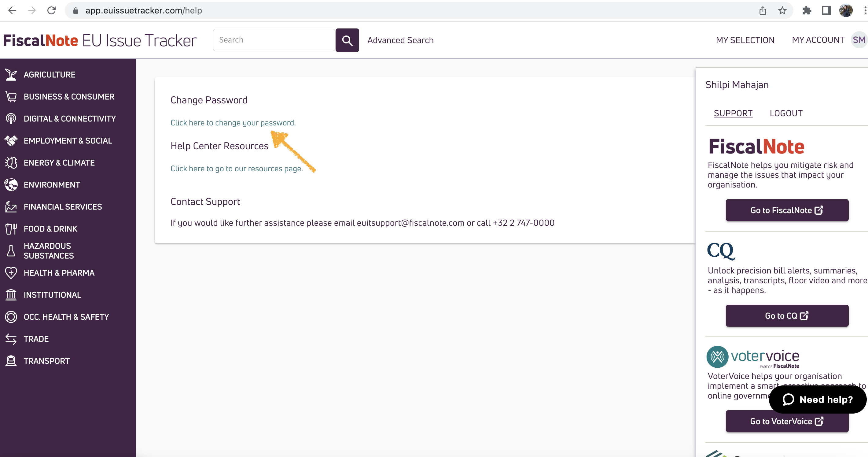The image size is (868, 457).
Task: Click the Environment sidebar label
Action: pos(52,185)
